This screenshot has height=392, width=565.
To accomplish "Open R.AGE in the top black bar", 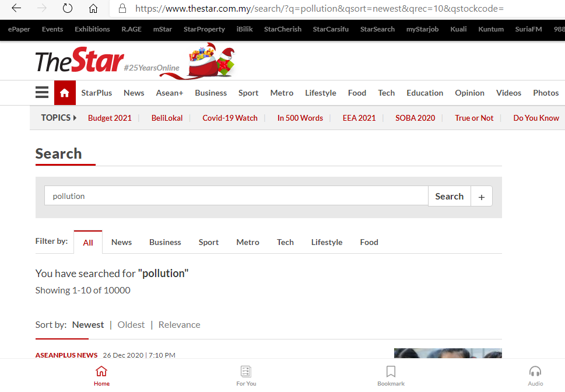I will pyautogui.click(x=132, y=29).
